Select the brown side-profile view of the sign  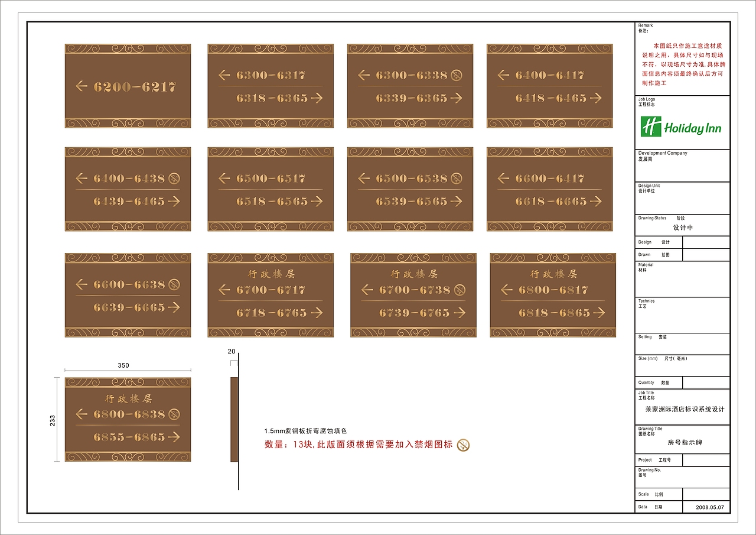234,419
